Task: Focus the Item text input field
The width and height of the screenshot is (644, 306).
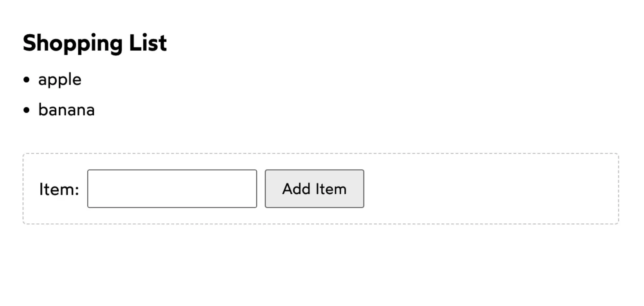Action: click(172, 189)
